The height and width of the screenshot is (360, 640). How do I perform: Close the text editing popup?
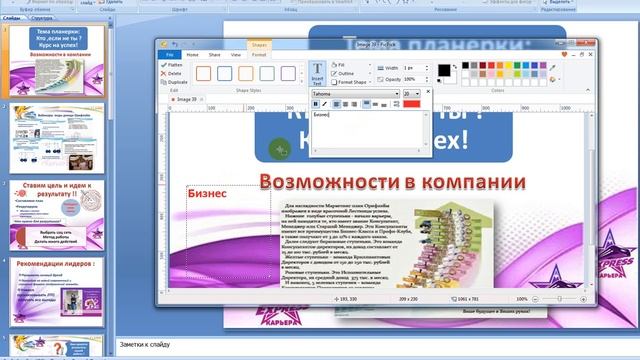428,91
